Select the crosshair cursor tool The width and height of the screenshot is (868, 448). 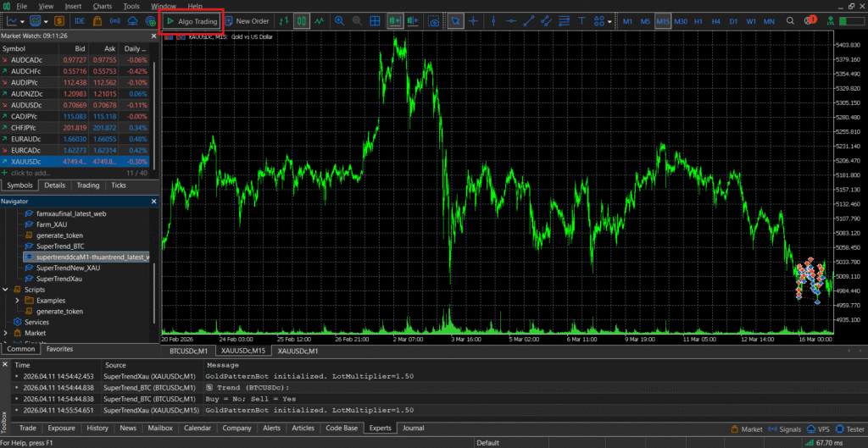(474, 20)
